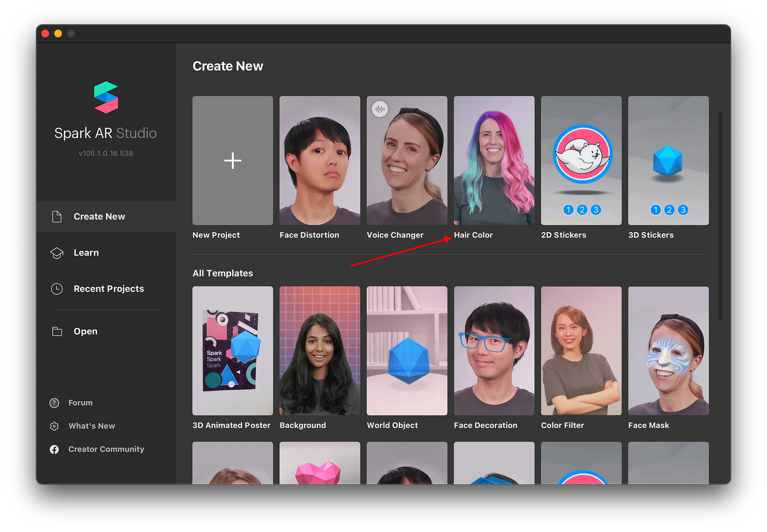Screen dimensions: 767x532
Task: Open the 2D Stickers template thumbnail
Action: pos(581,161)
